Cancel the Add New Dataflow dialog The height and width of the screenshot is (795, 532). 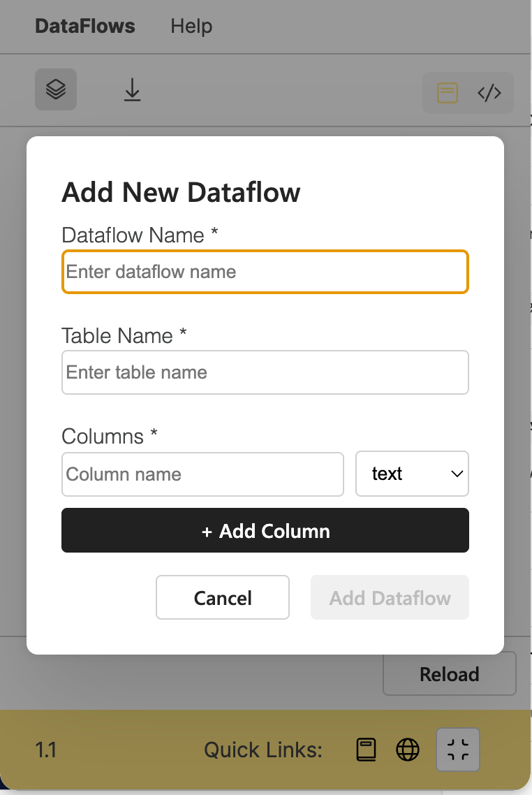(x=223, y=597)
